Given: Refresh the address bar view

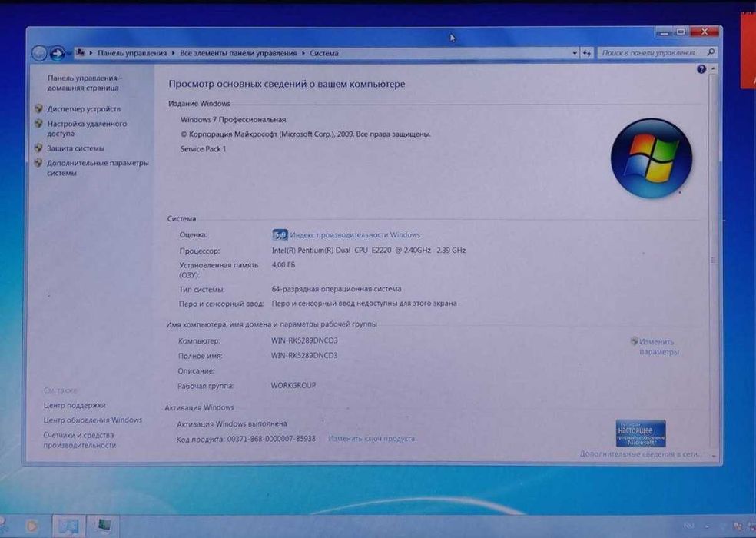Looking at the screenshot, I should click(587, 53).
